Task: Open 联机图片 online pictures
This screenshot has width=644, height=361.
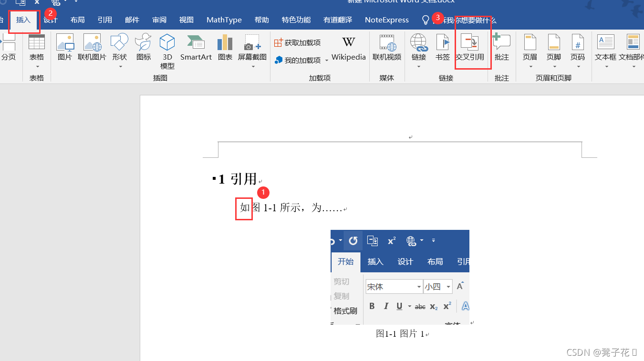Action: tap(92, 47)
